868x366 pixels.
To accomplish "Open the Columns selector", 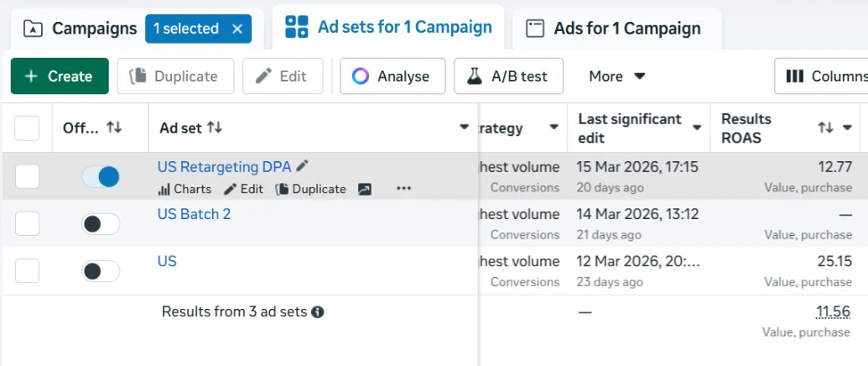I will tap(821, 76).
